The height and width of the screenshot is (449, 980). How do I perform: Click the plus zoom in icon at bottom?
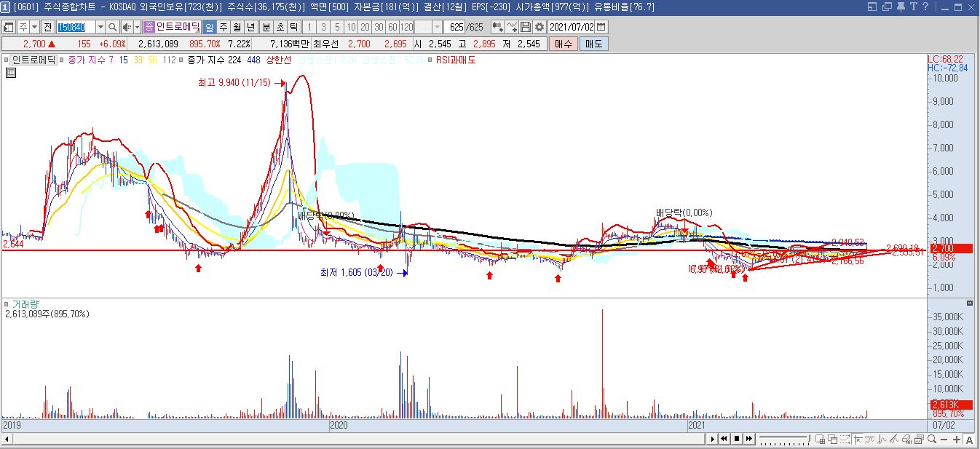pos(957,439)
